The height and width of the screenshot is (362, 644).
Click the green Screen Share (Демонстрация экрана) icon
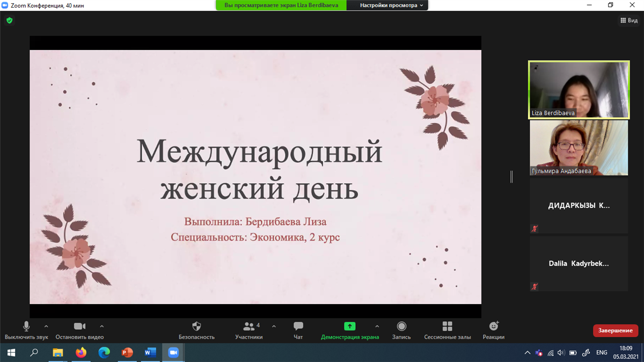coord(349,327)
